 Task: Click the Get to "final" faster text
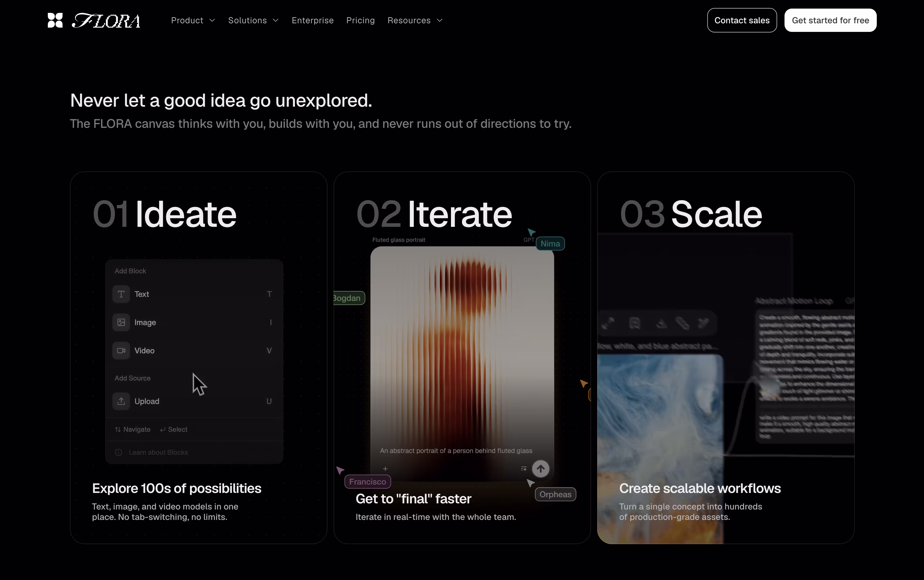[x=414, y=499]
